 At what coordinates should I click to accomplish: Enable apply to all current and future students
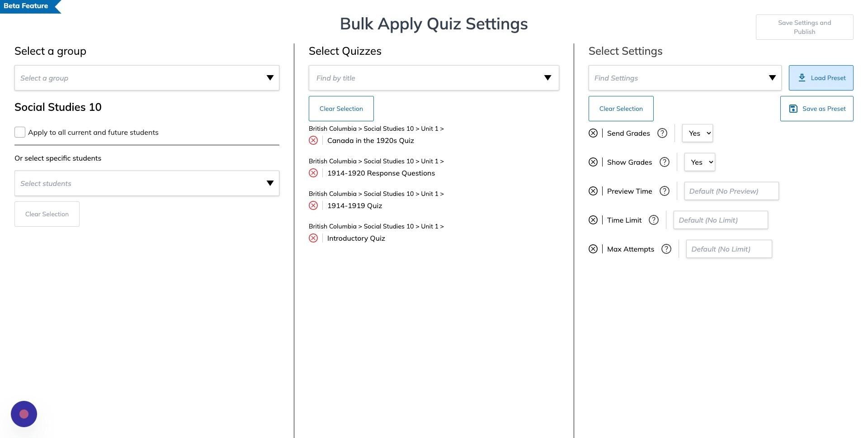20,132
